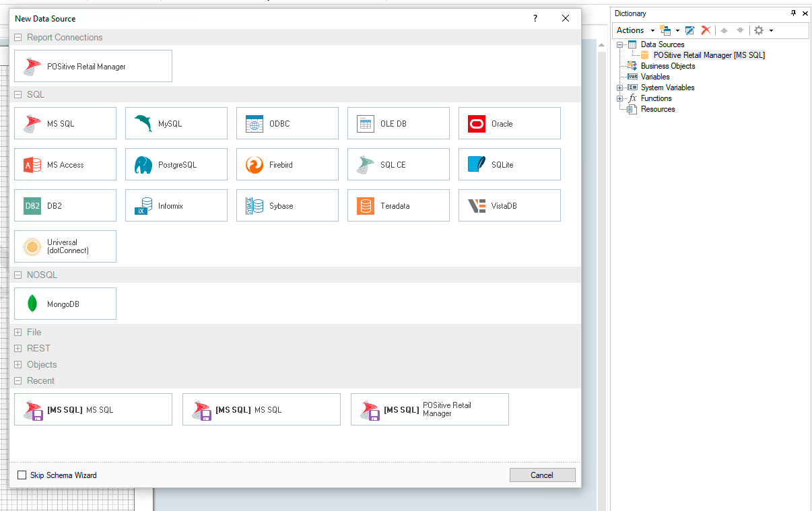This screenshot has width=812, height=511.
Task: Select the Oracle data source
Action: tap(510, 123)
